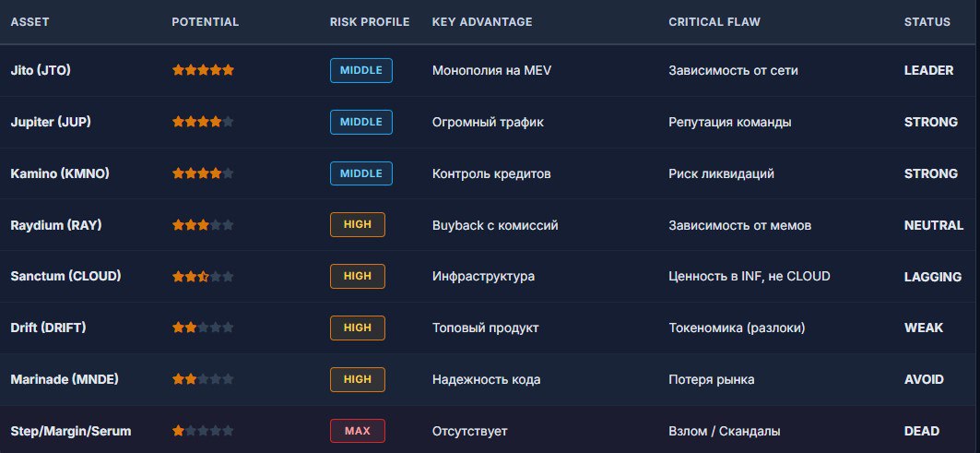
Task: Click the RISK PROFILE column header
Action: point(370,22)
